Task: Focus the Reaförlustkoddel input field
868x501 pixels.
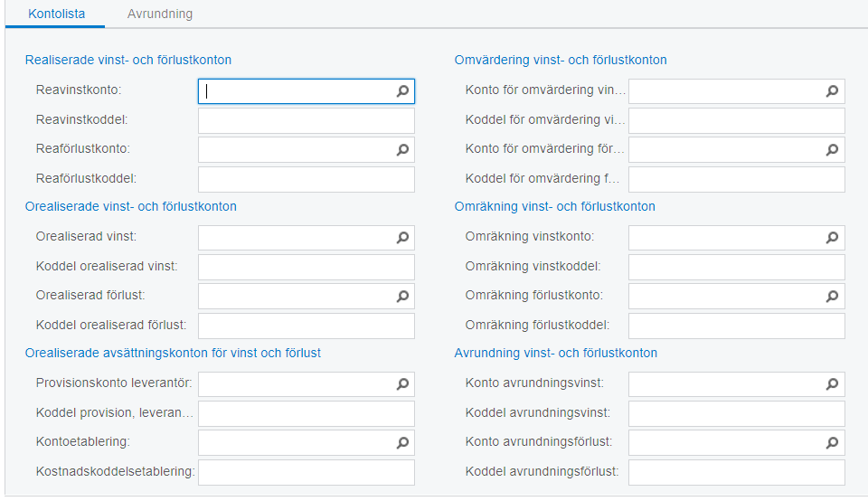Action: coord(306,179)
